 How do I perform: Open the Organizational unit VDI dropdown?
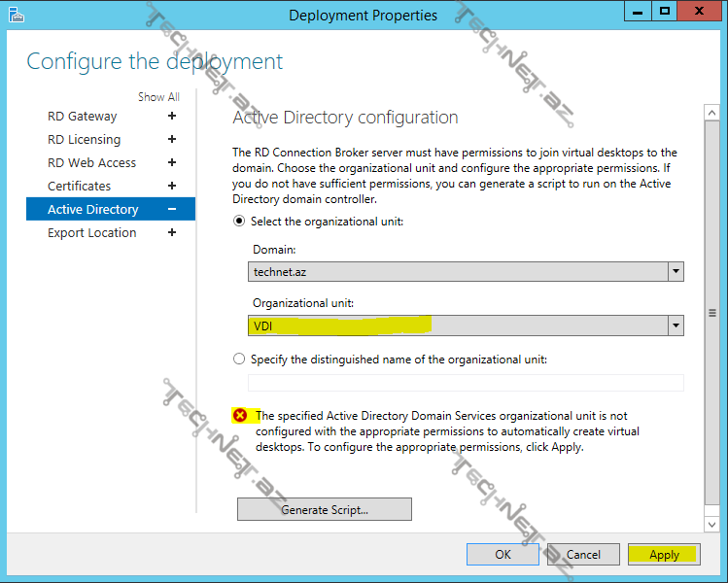pyautogui.click(x=676, y=326)
